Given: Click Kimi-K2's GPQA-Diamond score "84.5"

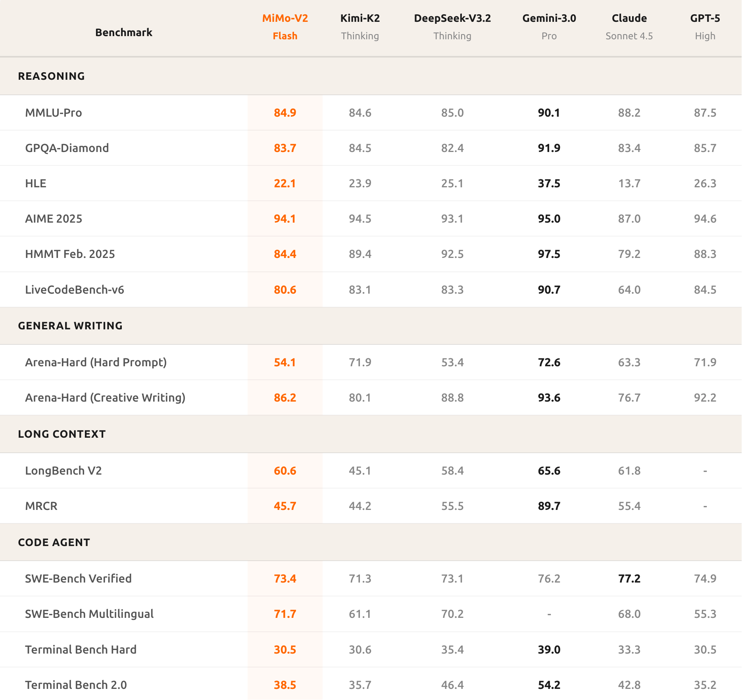Looking at the screenshot, I should coord(360,148).
